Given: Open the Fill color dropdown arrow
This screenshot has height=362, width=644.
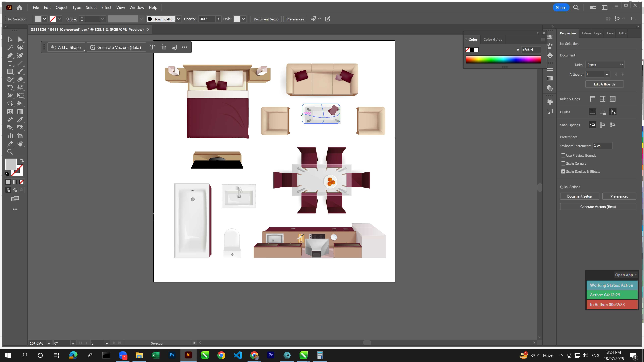Looking at the screenshot, I should pos(44,19).
